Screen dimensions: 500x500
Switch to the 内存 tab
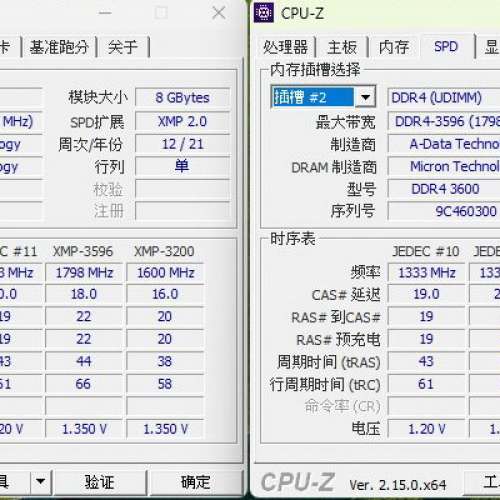click(x=394, y=47)
